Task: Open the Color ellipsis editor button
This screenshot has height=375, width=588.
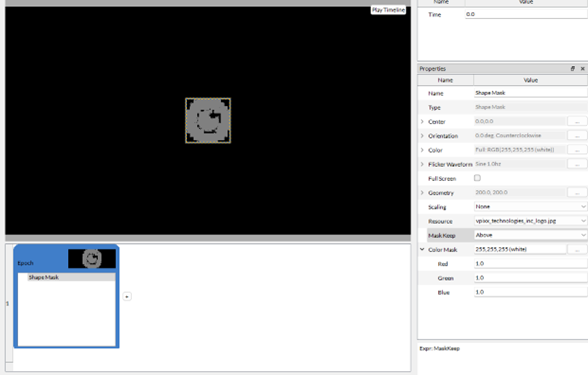Action: (x=577, y=150)
